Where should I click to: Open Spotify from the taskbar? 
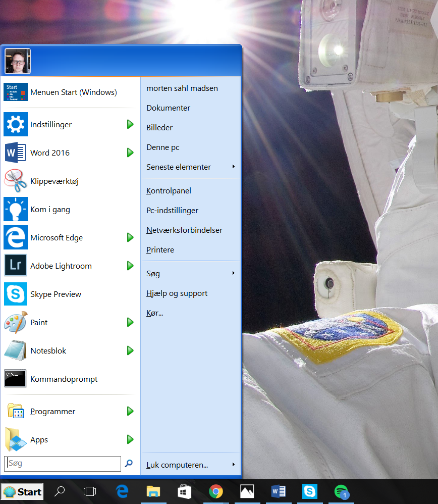point(342,491)
